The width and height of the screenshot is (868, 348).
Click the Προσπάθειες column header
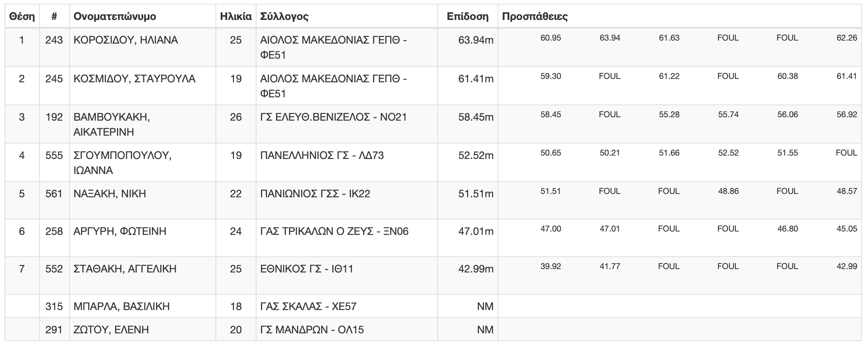535,17
